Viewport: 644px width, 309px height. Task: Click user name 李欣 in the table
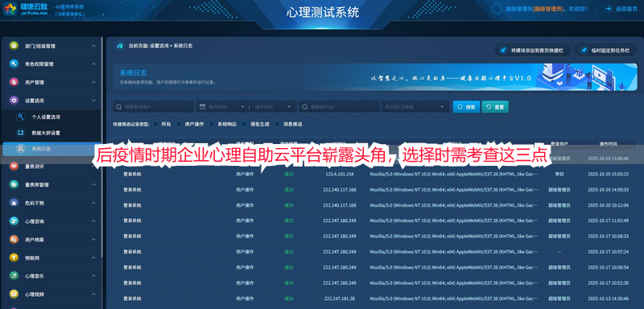[559, 174]
